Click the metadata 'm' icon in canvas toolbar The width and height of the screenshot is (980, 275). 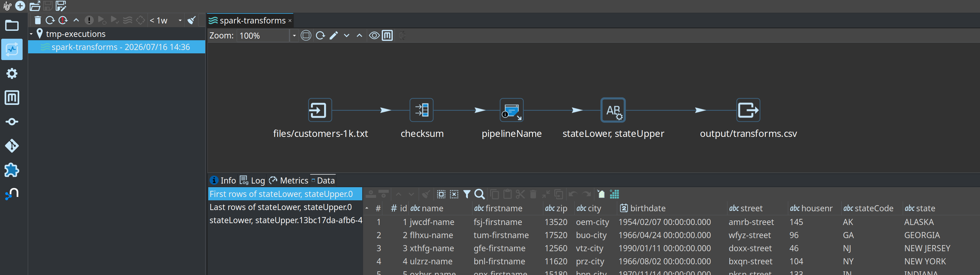[387, 35]
